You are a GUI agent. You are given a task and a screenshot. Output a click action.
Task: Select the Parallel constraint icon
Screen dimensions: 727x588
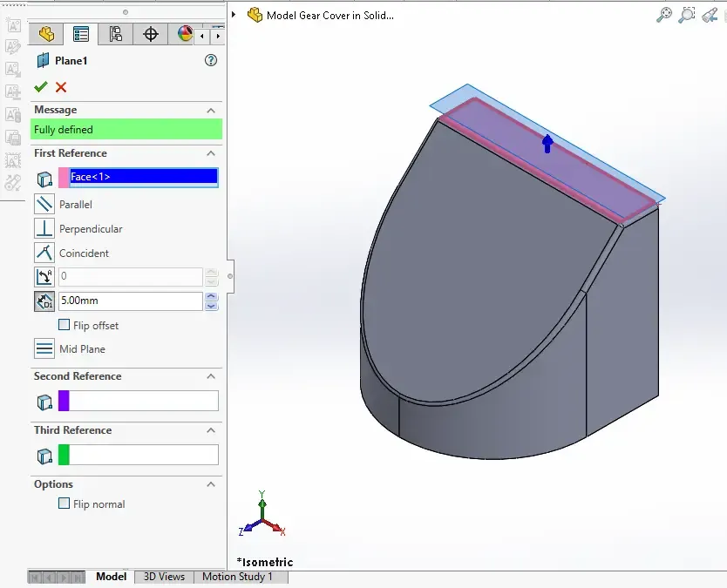[44, 205]
